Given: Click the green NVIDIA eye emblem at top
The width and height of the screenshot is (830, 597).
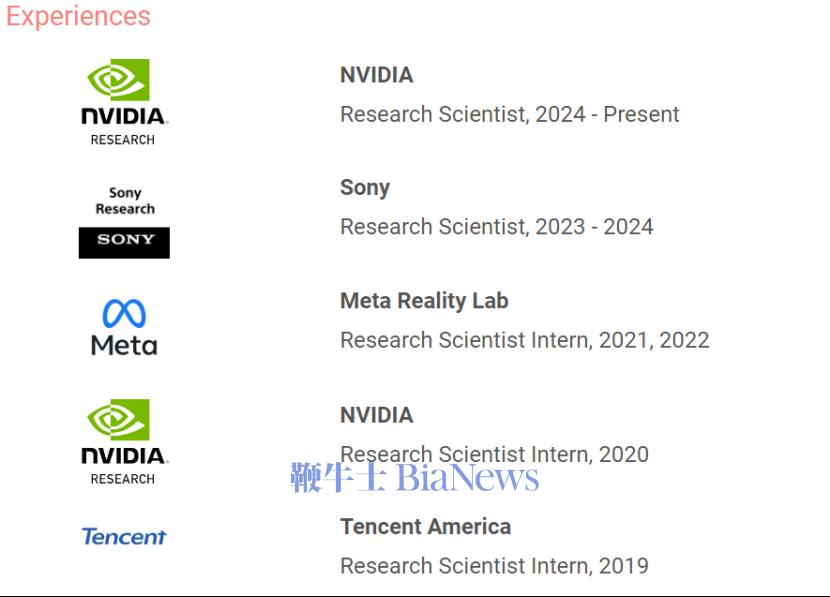Looking at the screenshot, I should point(119,79).
